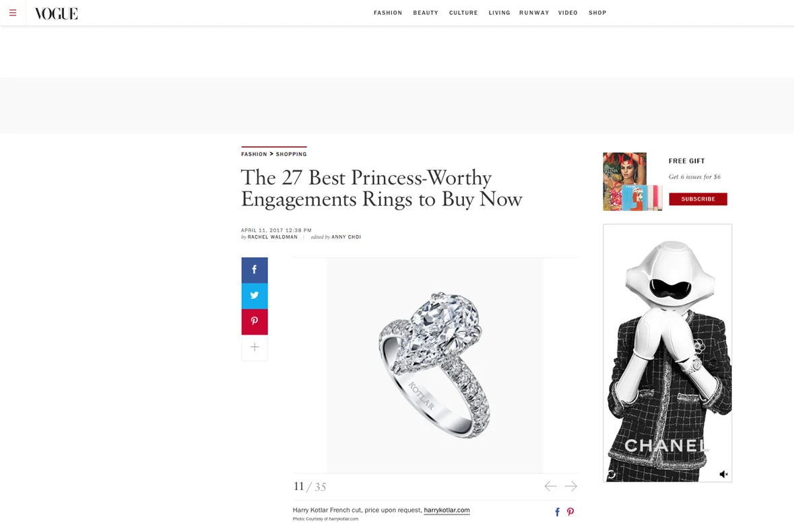Screen dimensions: 794x532
Task: Pin the ring photo using the Pinterest icon beside the caption
Action: 570,512
